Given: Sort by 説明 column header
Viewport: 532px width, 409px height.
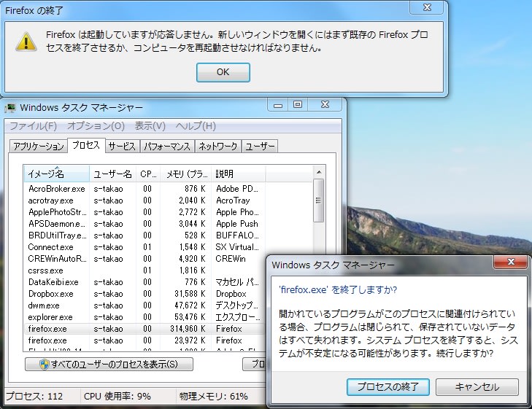Looking at the screenshot, I should (238, 174).
